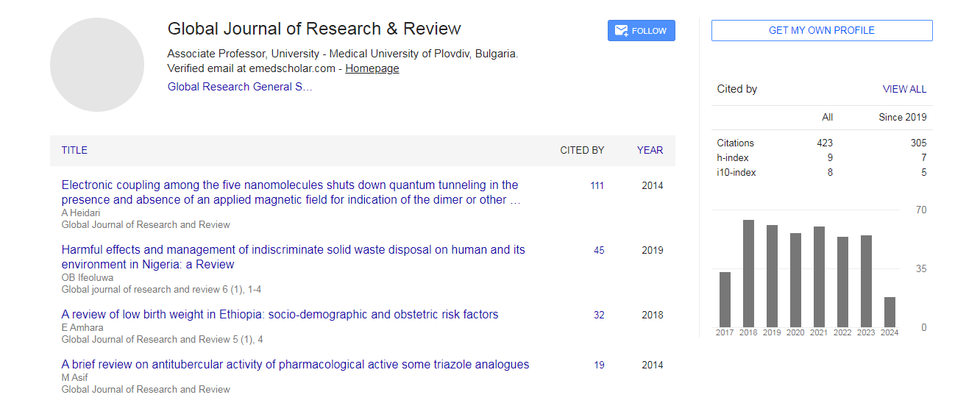Click the 2018 bar in citations chart
Screen dimensions: 980x403
click(x=748, y=274)
